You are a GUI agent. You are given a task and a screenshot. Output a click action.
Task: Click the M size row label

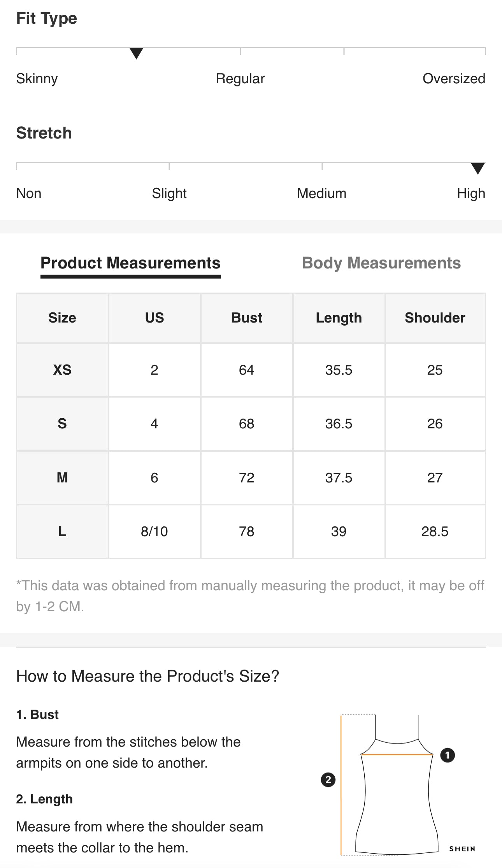(62, 477)
